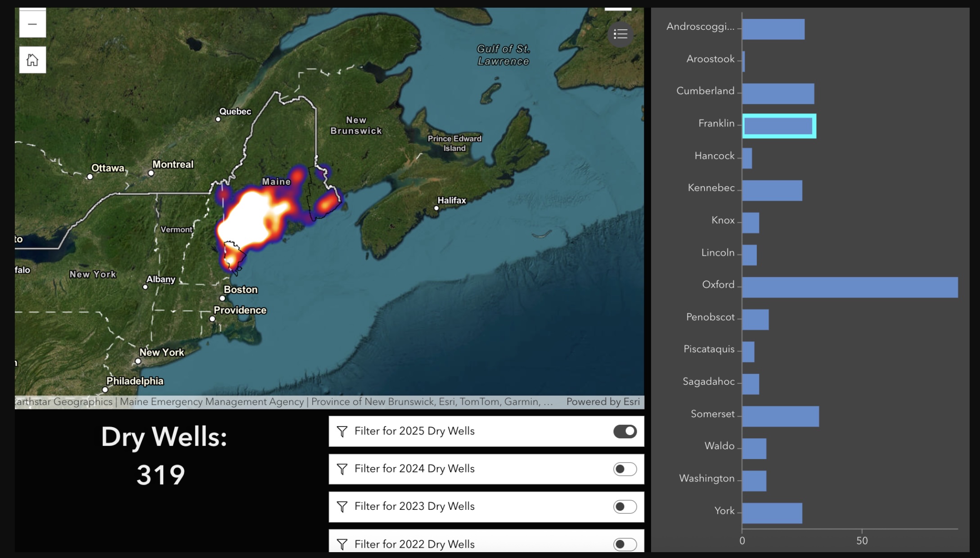Click the Maine Emergency Management Agency attribution

click(x=211, y=402)
